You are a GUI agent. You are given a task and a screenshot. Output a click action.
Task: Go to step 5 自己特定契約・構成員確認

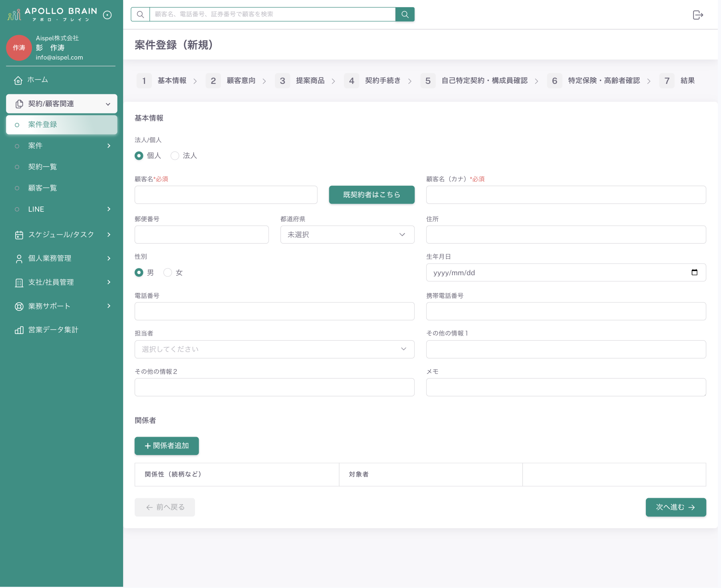(x=474, y=81)
